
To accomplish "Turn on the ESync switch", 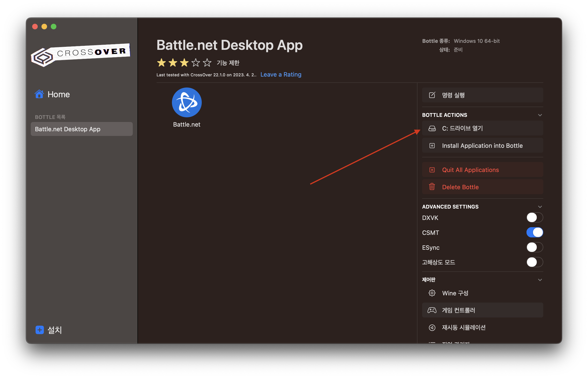I will click(534, 247).
